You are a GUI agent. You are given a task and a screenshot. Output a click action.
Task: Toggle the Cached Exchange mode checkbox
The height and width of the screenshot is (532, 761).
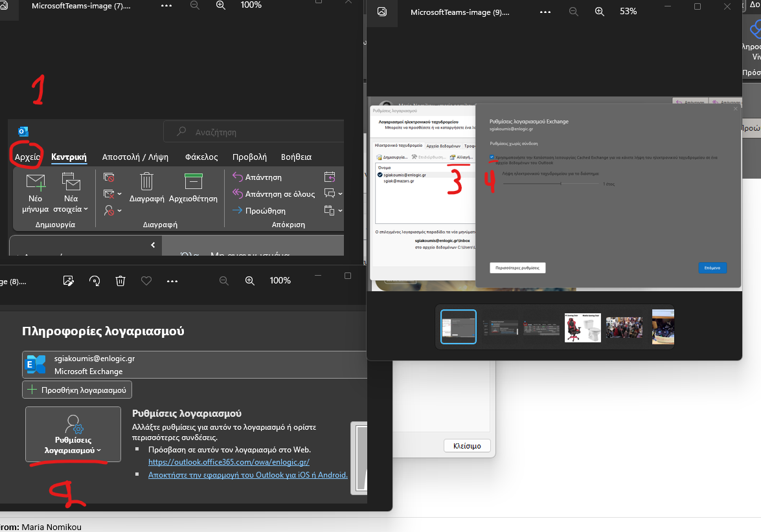point(492,157)
